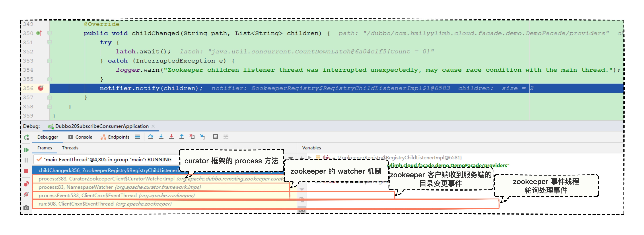Switch to the Console tab

pyautogui.click(x=81, y=137)
